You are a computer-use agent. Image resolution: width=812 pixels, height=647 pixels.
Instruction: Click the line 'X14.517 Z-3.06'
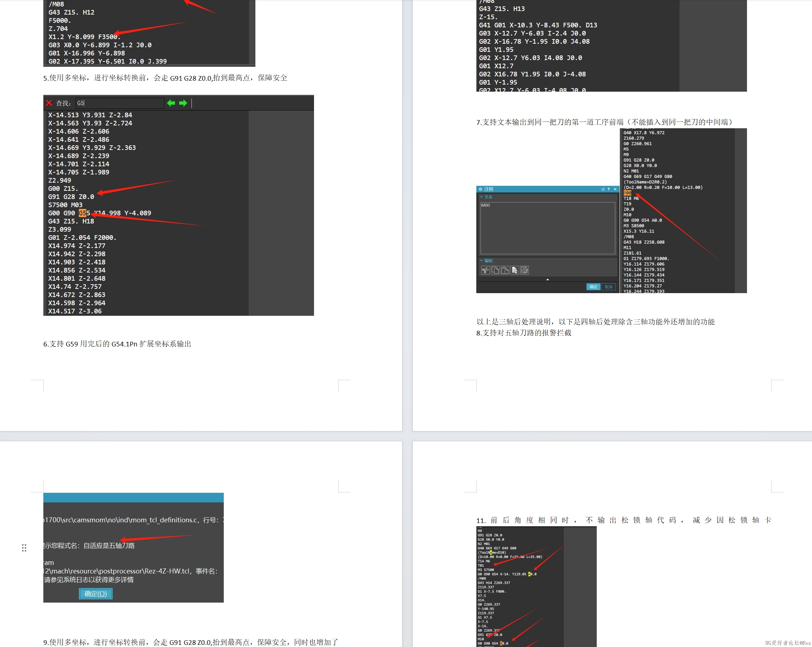coord(75,311)
